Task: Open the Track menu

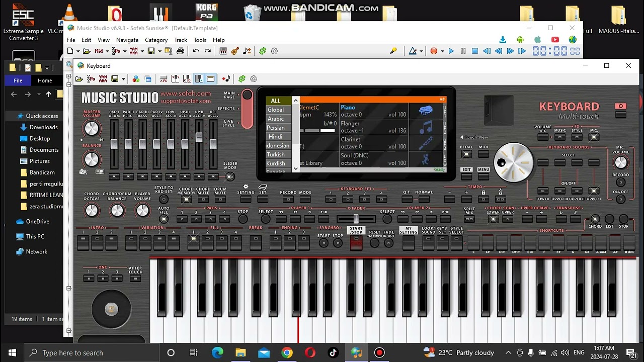Action: (x=181, y=40)
